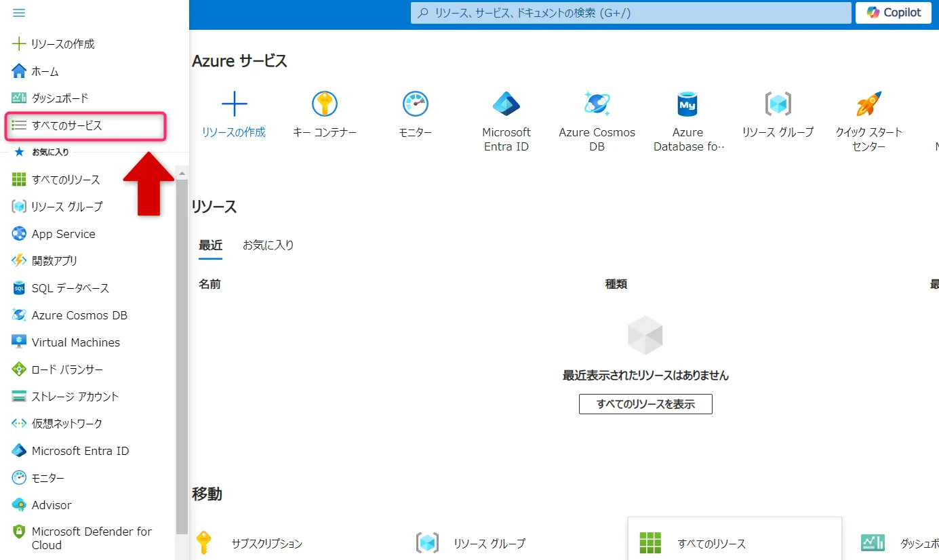Open クイック スタート センター rocket icon
Screen dimensions: 939x560
[868, 104]
